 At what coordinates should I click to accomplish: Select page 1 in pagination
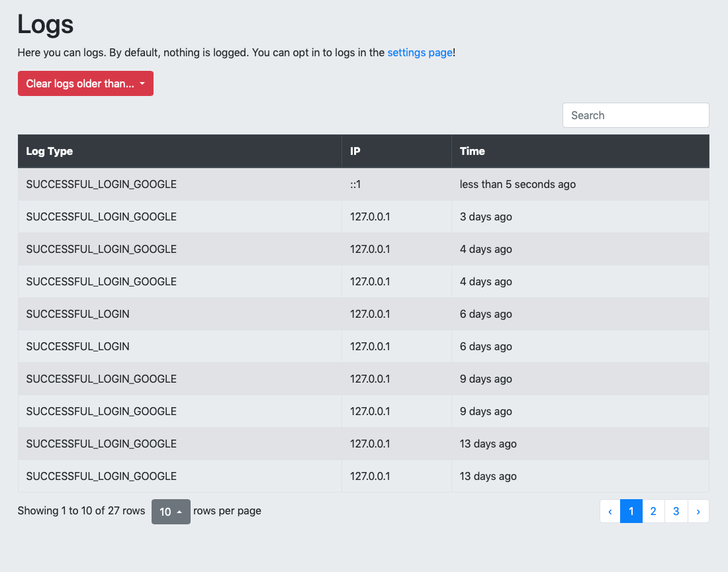tap(631, 511)
